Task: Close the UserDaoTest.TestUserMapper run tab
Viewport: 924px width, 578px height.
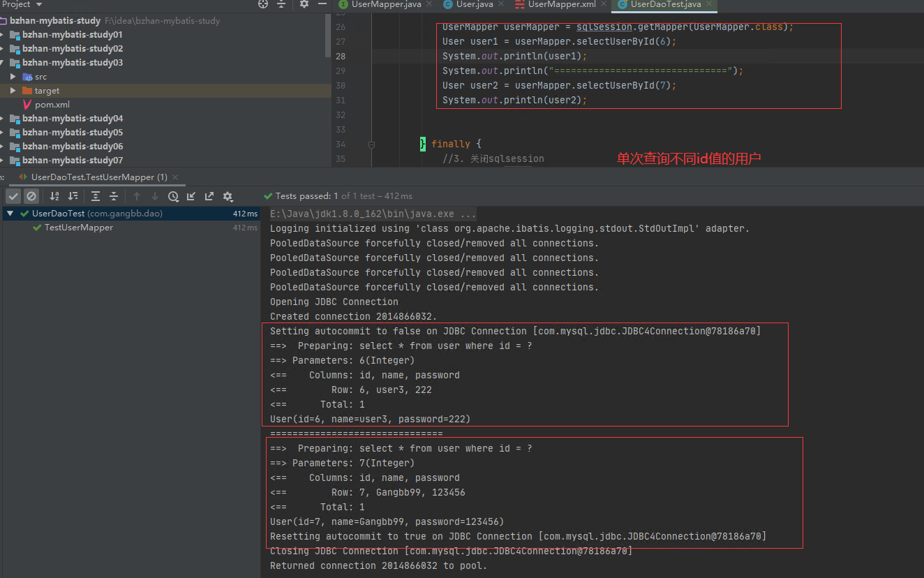Action: click(x=175, y=177)
